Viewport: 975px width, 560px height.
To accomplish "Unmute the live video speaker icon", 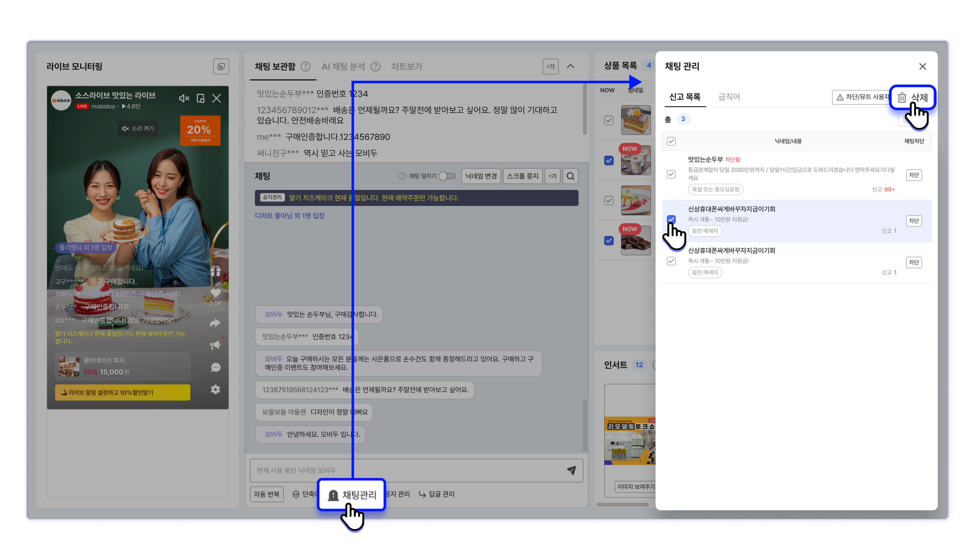I will 183,98.
